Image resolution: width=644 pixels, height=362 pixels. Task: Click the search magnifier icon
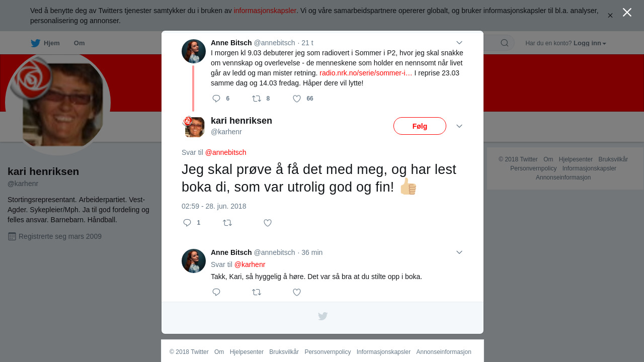(504, 43)
